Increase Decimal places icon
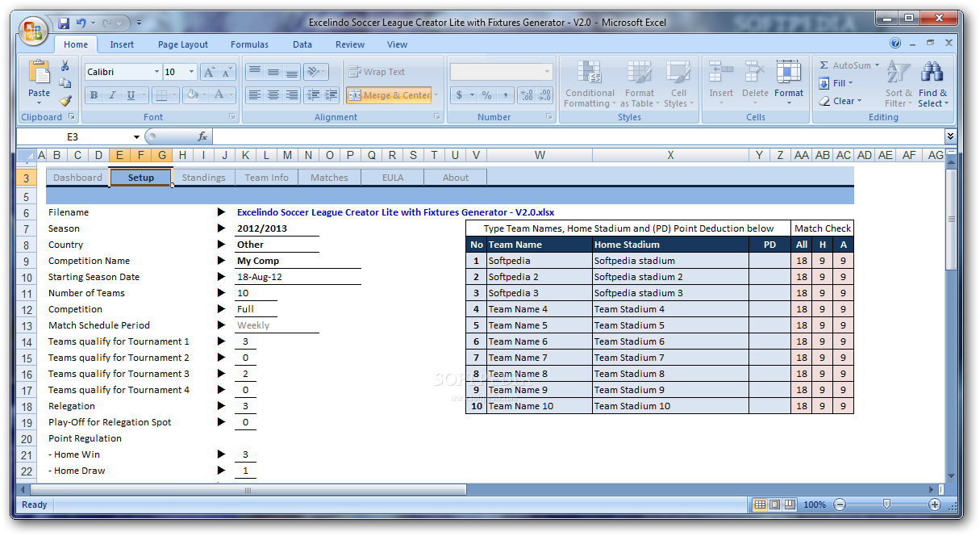 527,95
